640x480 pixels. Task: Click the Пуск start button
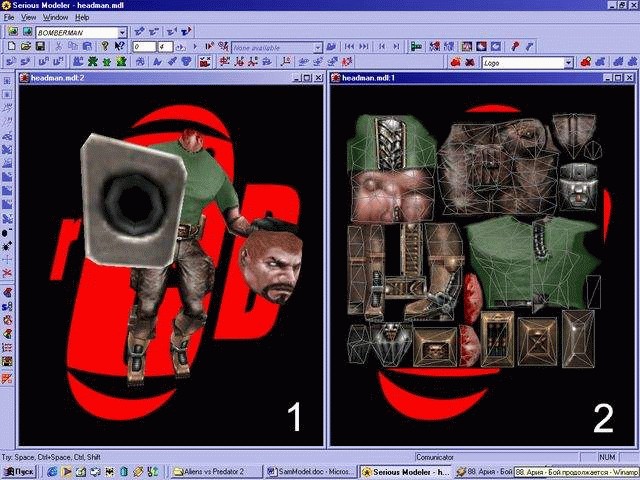(x=19, y=472)
